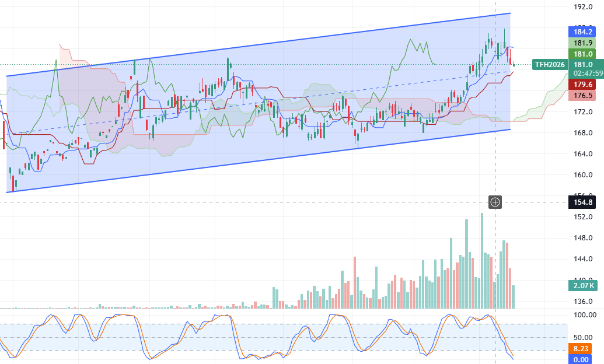Click the light green 181.9 price label
This screenshot has height=364, width=604.
tap(583, 43)
